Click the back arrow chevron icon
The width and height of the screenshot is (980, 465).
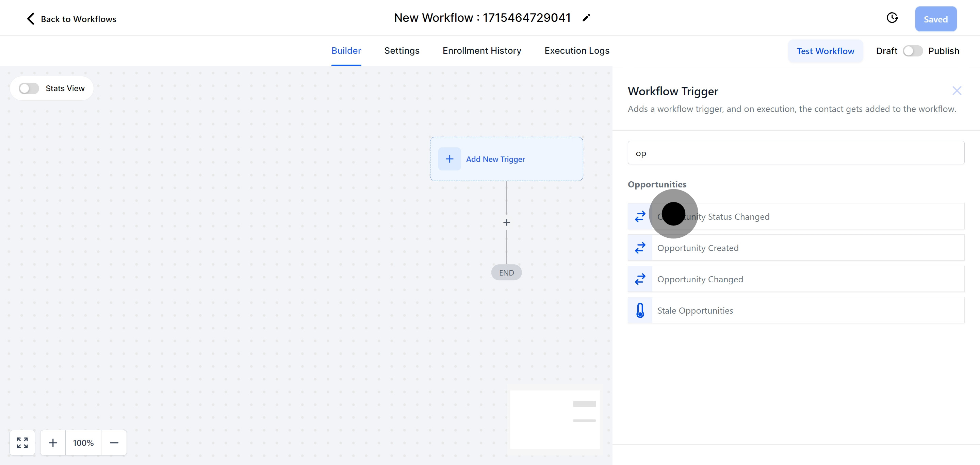[x=30, y=19]
